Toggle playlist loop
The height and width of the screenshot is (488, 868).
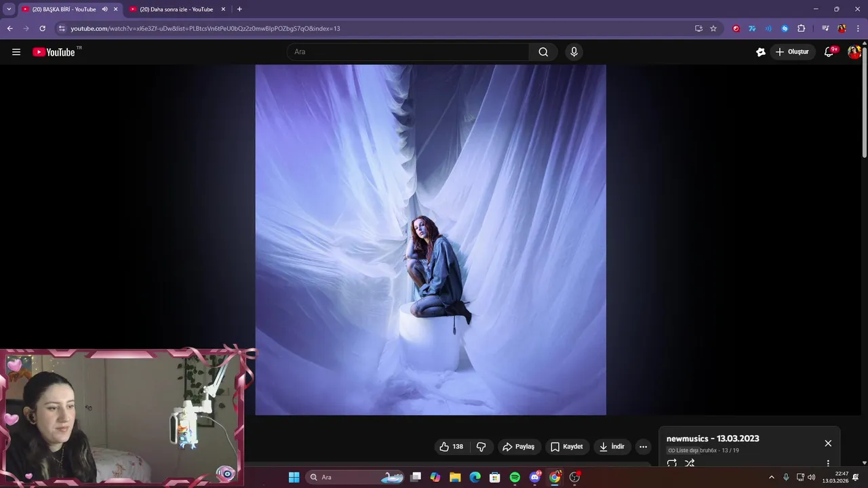click(x=672, y=463)
